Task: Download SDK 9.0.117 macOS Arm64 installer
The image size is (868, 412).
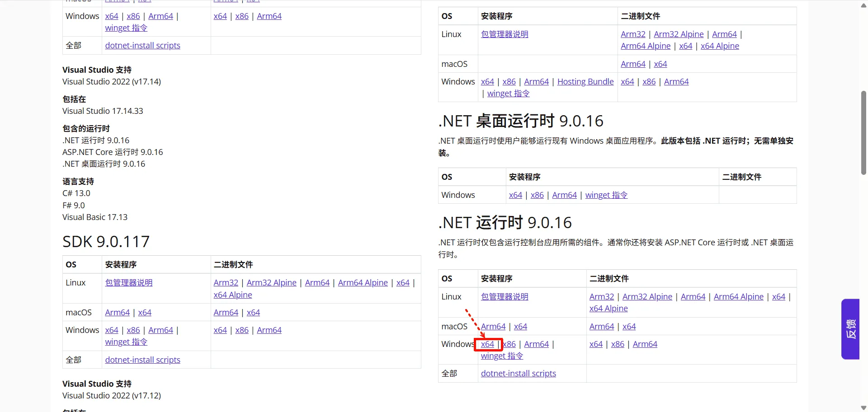Action: (118, 313)
